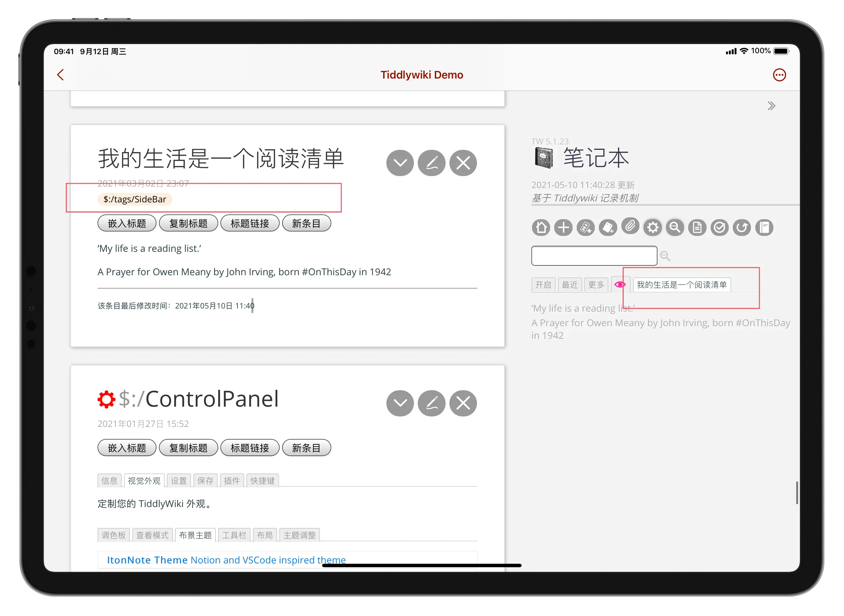This screenshot has width=844, height=616.
Task: Open the 插件 control panel tab
Action: tap(232, 481)
